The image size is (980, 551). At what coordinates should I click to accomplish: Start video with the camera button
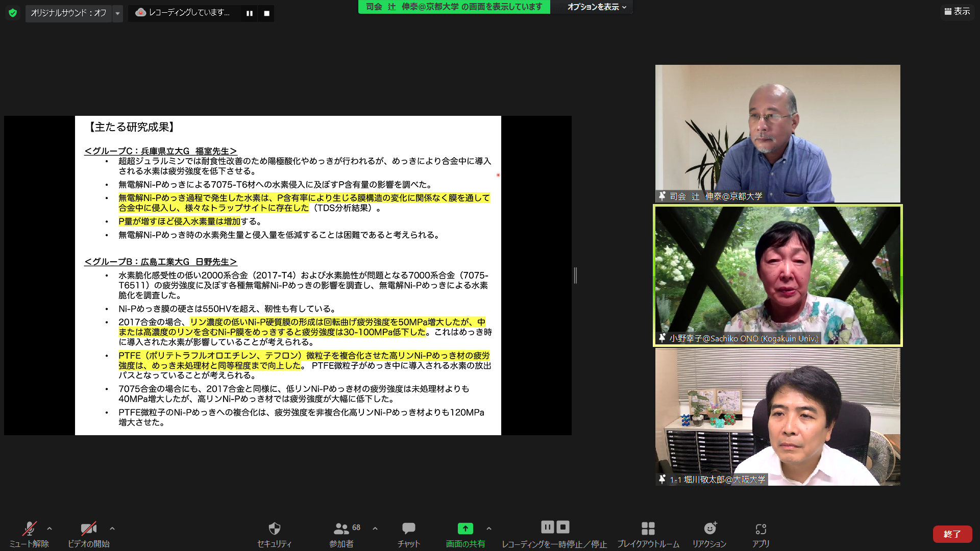[89, 534]
